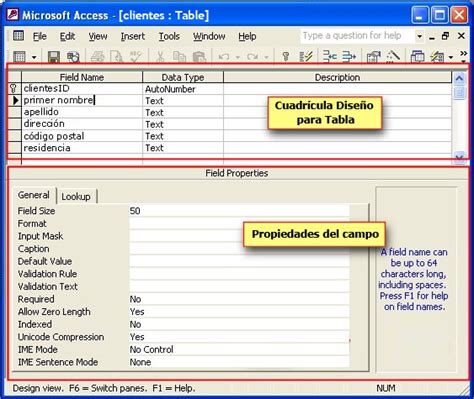474x399 pixels.
Task: Click the Required property value No
Action: click(239, 299)
